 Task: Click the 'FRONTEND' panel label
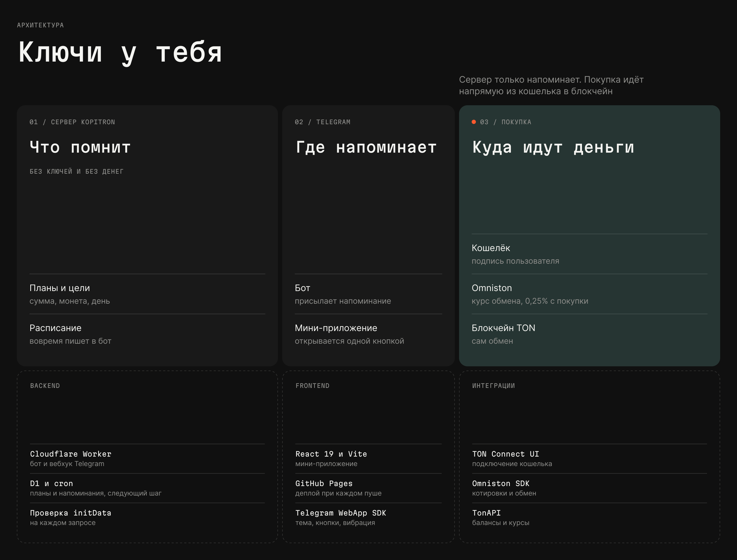pos(312,386)
